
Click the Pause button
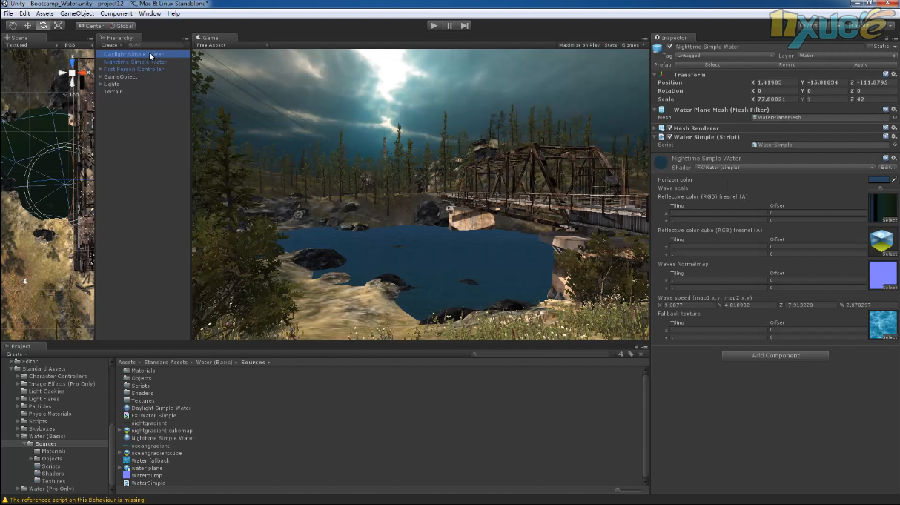pyautogui.click(x=449, y=25)
